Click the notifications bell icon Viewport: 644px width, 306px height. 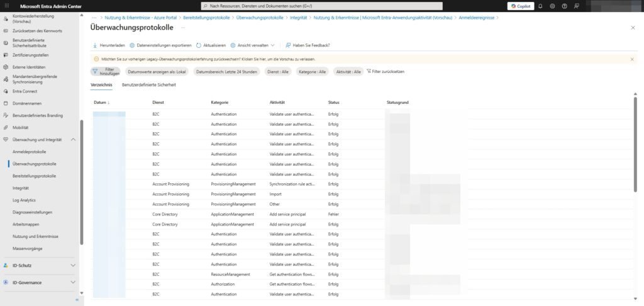pyautogui.click(x=540, y=6)
